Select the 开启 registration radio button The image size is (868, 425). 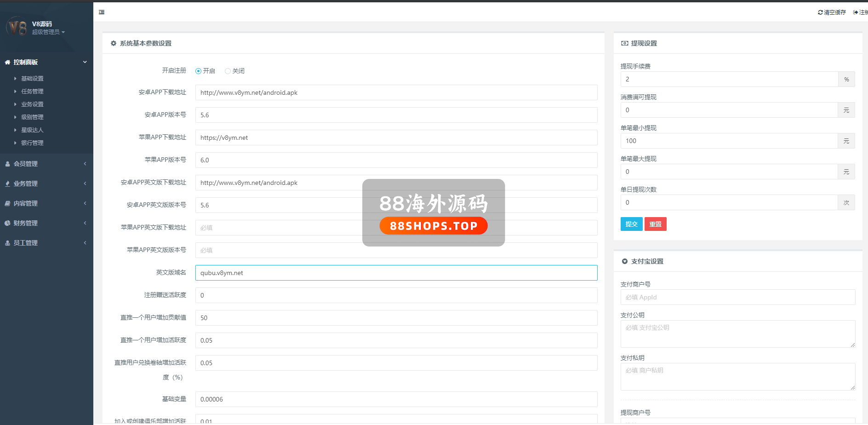(x=199, y=71)
